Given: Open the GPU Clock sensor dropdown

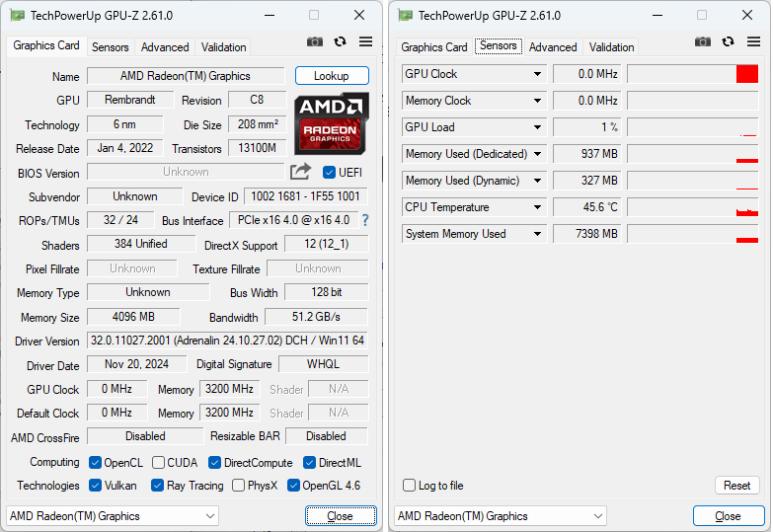Looking at the screenshot, I should pos(537,74).
